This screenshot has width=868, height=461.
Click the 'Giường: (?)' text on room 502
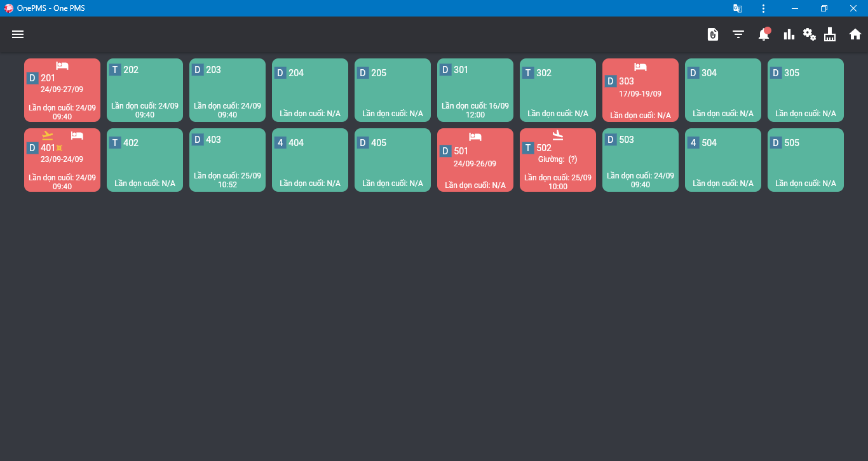557,159
